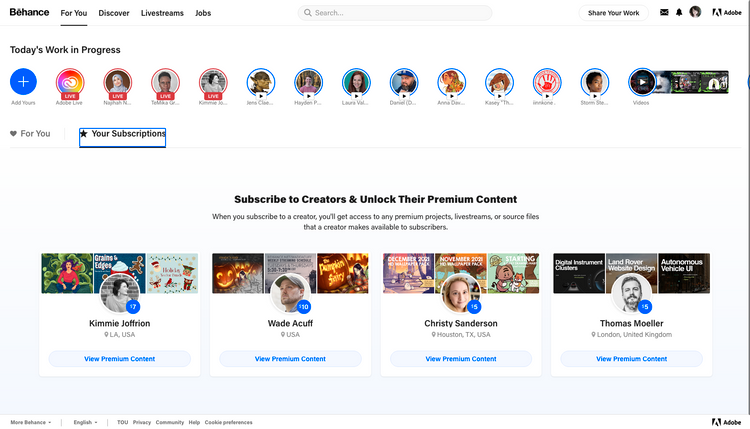View Christy Sanderson's premium content

pos(461,359)
